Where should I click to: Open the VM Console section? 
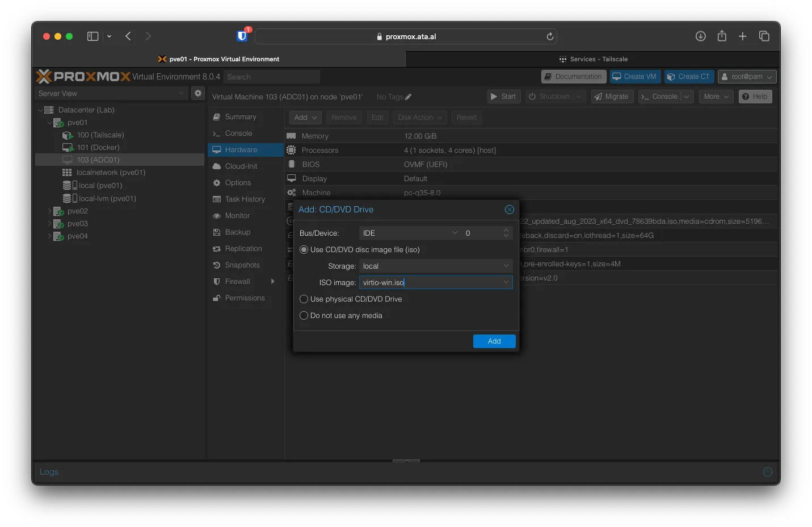click(x=246, y=133)
